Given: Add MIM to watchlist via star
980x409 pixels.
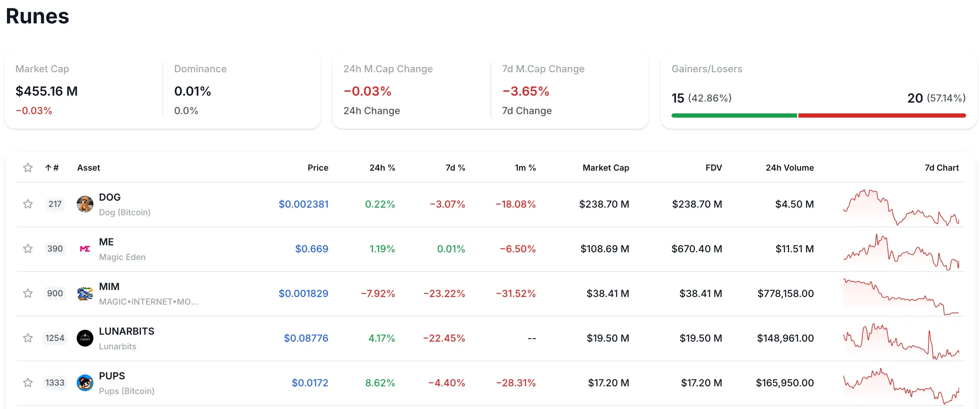Looking at the screenshot, I should (28, 293).
